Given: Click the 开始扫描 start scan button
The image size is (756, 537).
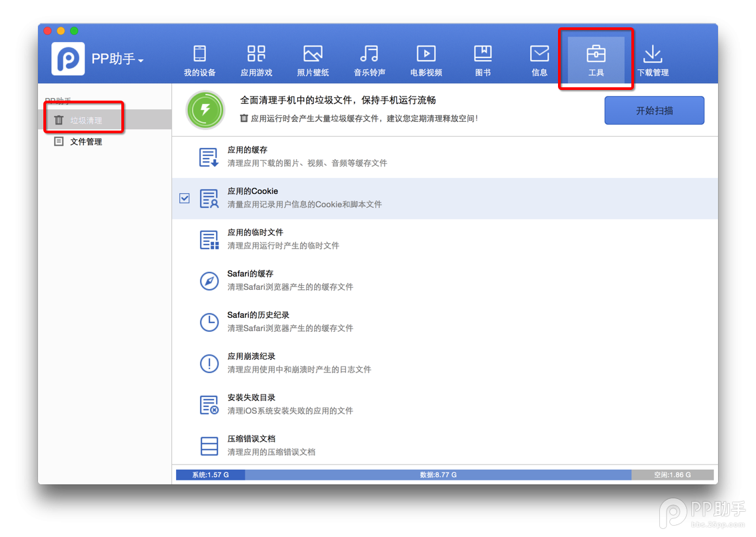Looking at the screenshot, I should coord(654,111).
